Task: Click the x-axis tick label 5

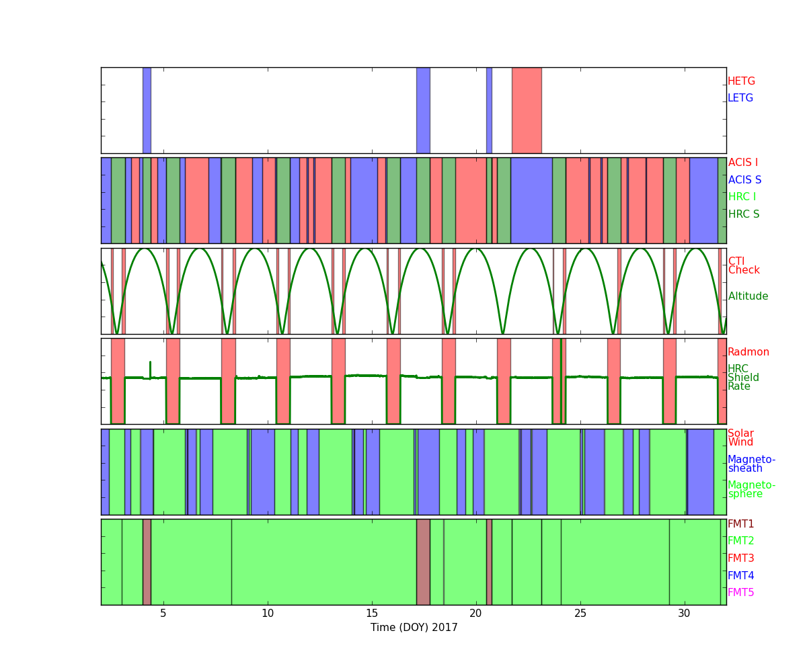Action: (x=163, y=614)
